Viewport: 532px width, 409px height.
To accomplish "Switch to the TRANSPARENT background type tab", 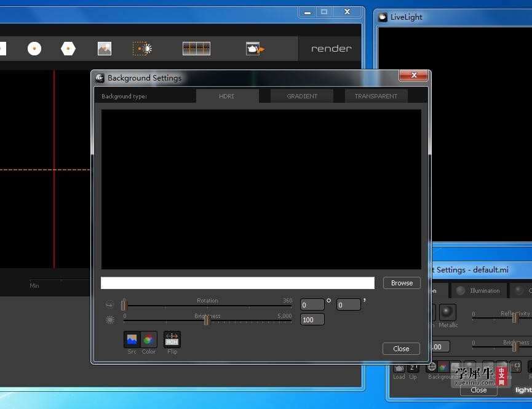I will 376,96.
